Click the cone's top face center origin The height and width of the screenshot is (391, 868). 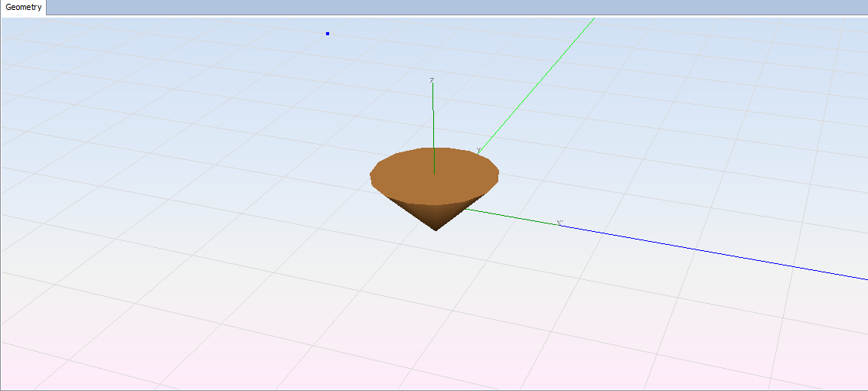tap(434, 174)
